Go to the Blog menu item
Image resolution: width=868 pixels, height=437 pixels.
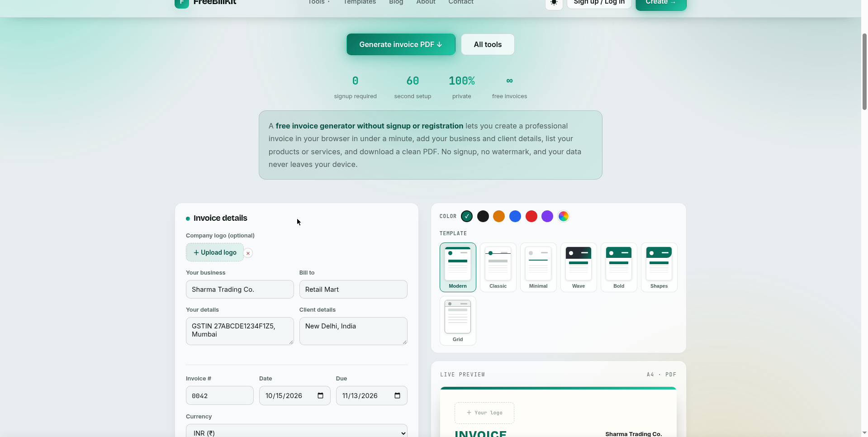pos(396,2)
